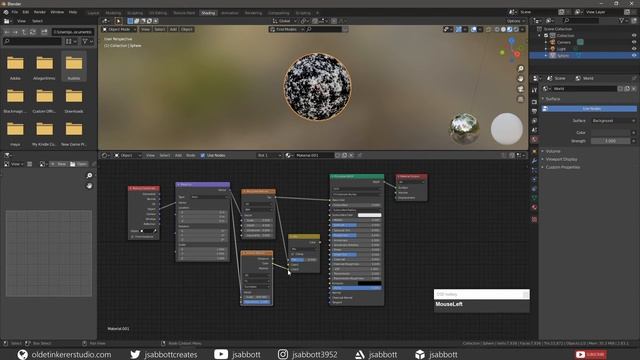Switch to the Compositing workspace tab
Viewport: 640px width, 360px height.
[279, 13]
